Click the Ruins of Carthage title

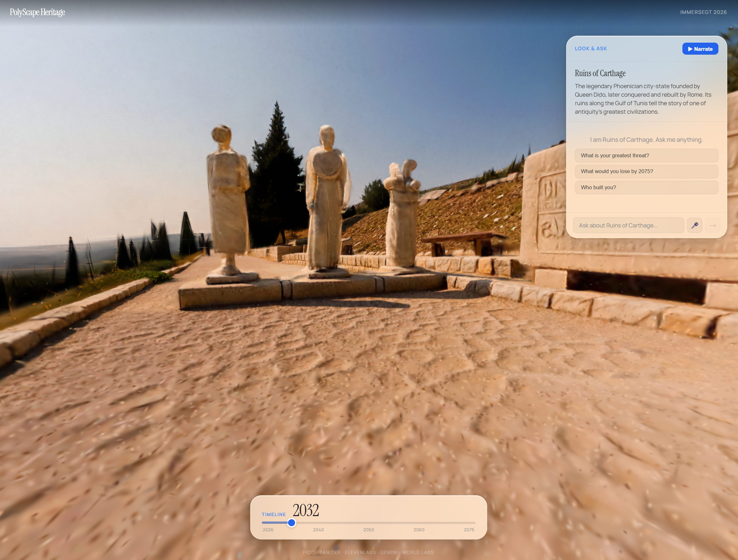tap(600, 73)
